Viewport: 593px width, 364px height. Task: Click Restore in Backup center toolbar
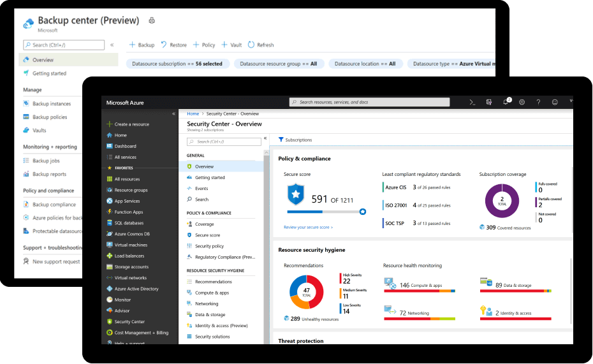point(174,45)
